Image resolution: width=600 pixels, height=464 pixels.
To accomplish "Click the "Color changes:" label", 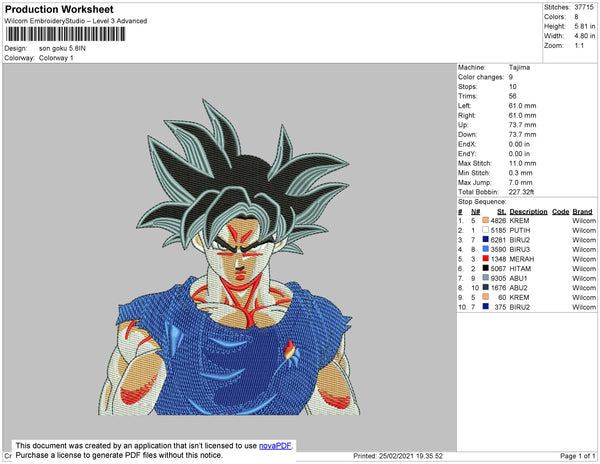I will [481, 77].
